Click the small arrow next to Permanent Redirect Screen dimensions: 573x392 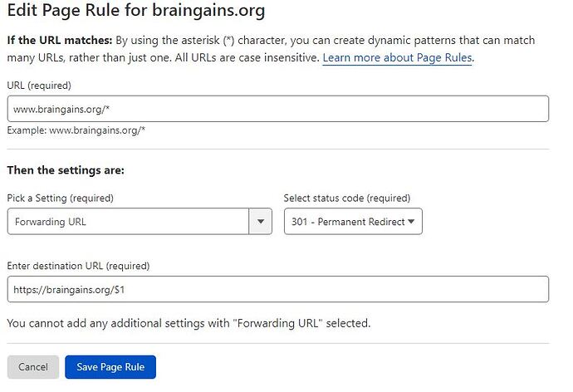(x=411, y=222)
